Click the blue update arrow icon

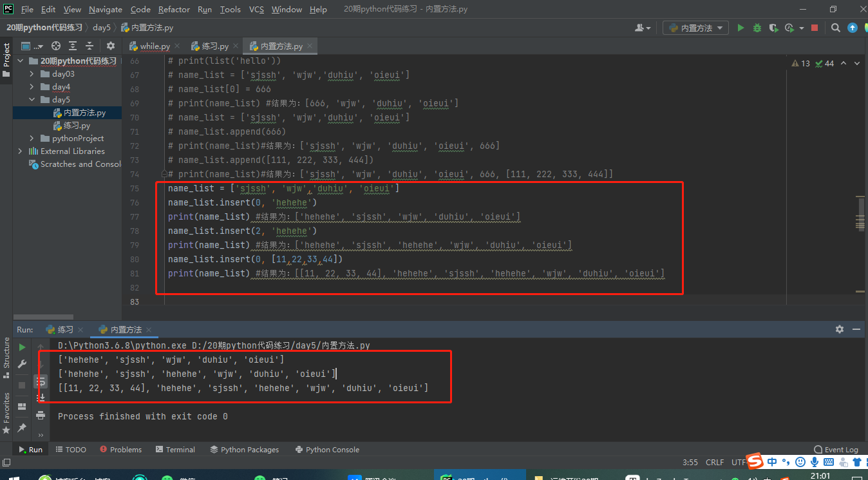[x=853, y=28]
